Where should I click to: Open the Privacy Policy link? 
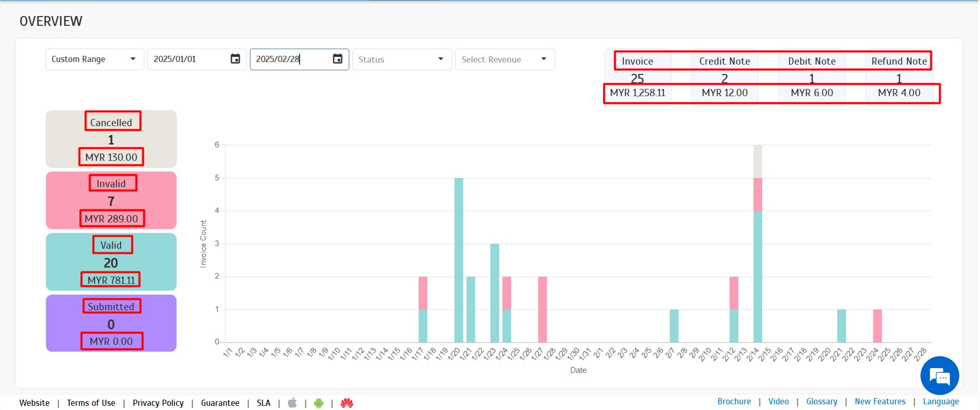click(x=158, y=403)
